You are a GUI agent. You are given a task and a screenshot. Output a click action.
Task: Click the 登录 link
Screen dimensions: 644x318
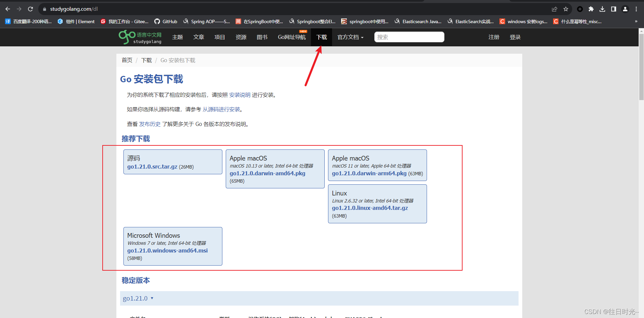(x=515, y=37)
